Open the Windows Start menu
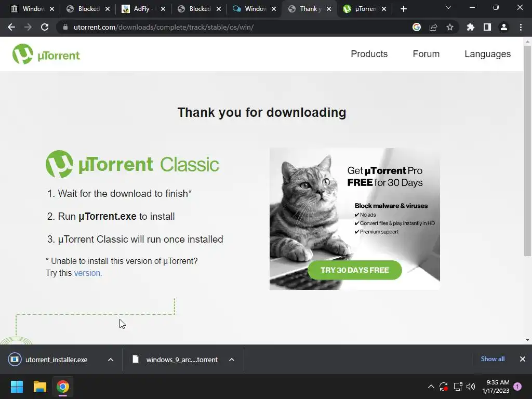This screenshot has width=532, height=399. (17, 387)
